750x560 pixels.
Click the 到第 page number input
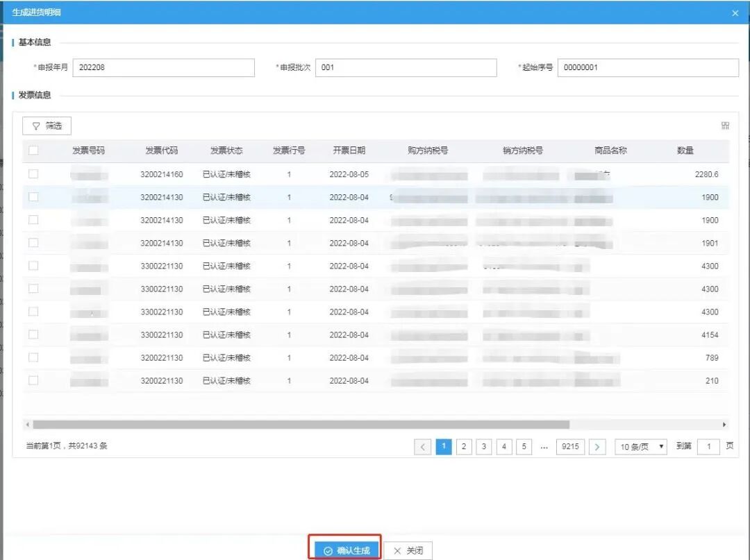point(709,447)
